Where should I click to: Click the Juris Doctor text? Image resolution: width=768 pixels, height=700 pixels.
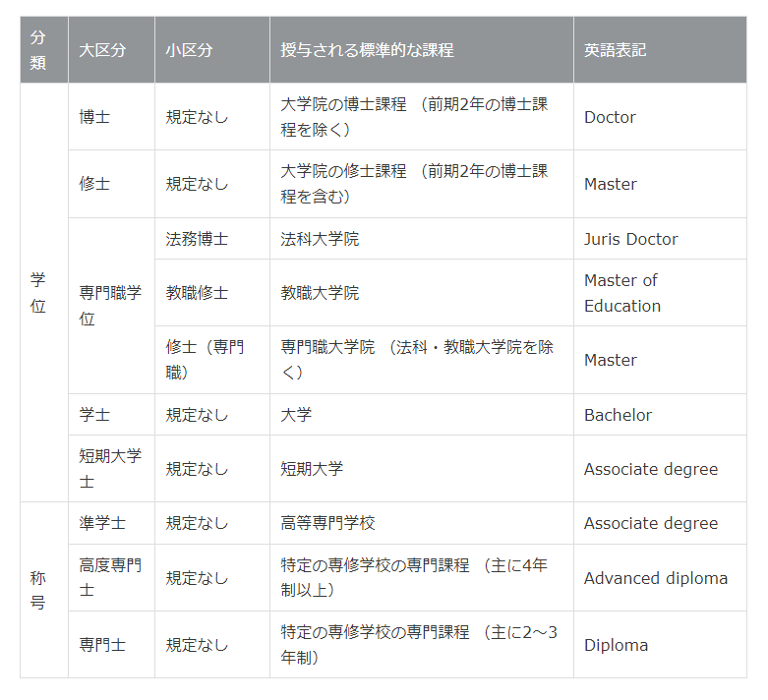point(630,239)
